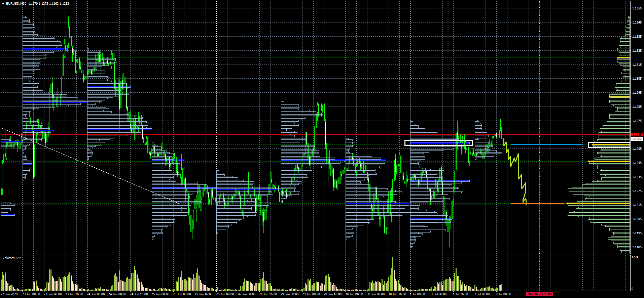Click the 1.1355 price on the scale
The image size is (644, 298).
point(637,8)
